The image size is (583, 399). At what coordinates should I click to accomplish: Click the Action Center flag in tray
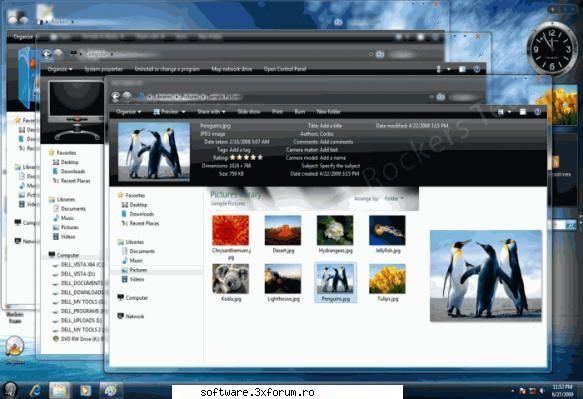coord(522,391)
